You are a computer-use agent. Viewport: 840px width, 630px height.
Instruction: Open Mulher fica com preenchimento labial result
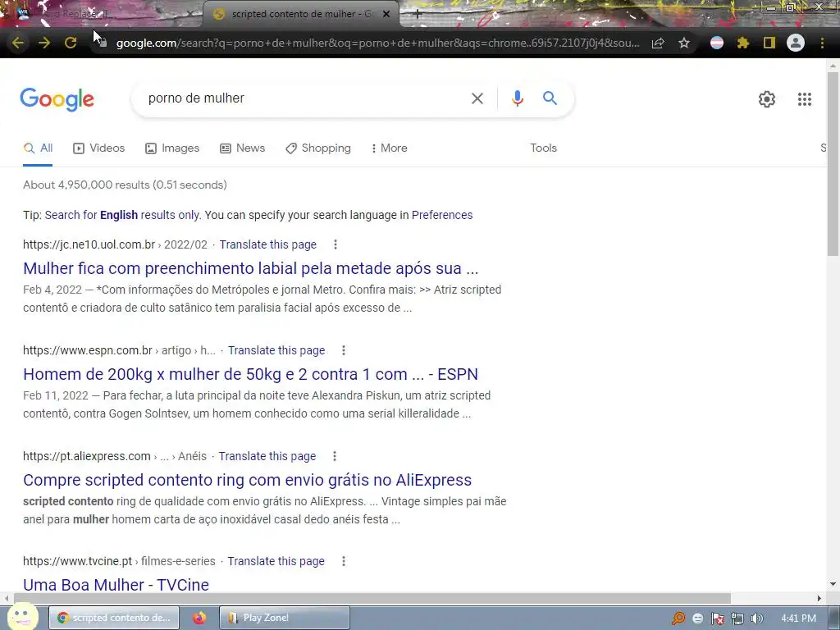[x=251, y=268]
